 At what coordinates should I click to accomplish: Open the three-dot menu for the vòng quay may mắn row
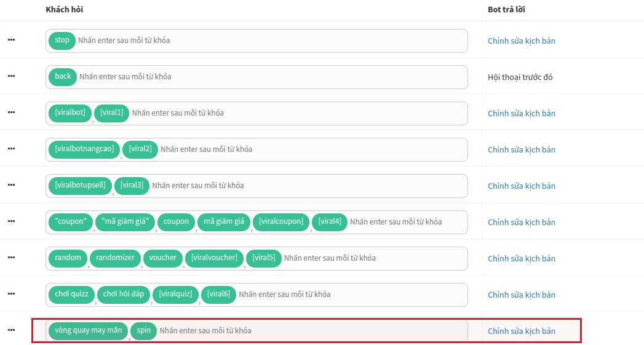[11, 330]
